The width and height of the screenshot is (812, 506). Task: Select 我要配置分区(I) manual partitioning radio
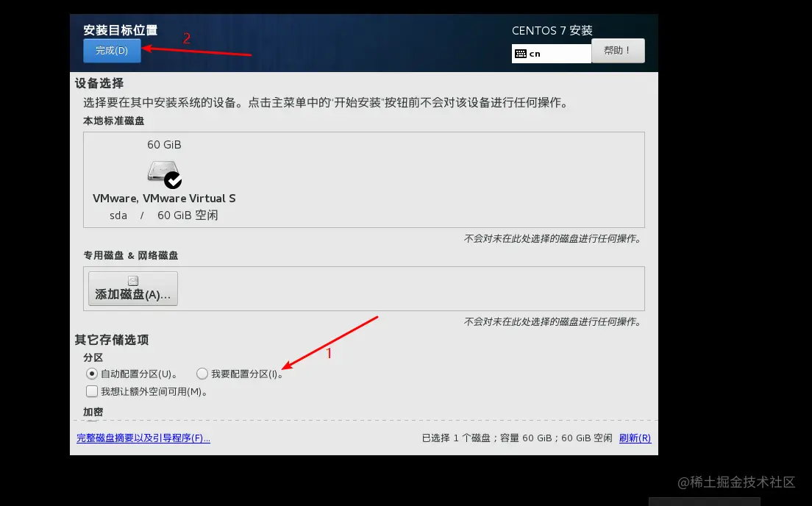[202, 374]
